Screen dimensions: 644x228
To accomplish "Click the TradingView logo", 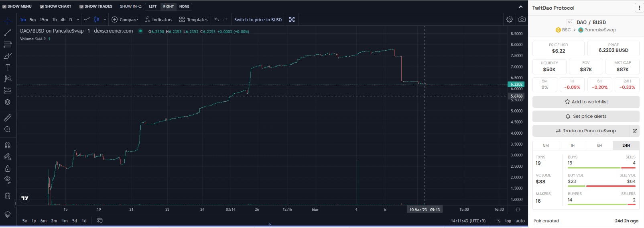I will click(25, 198).
